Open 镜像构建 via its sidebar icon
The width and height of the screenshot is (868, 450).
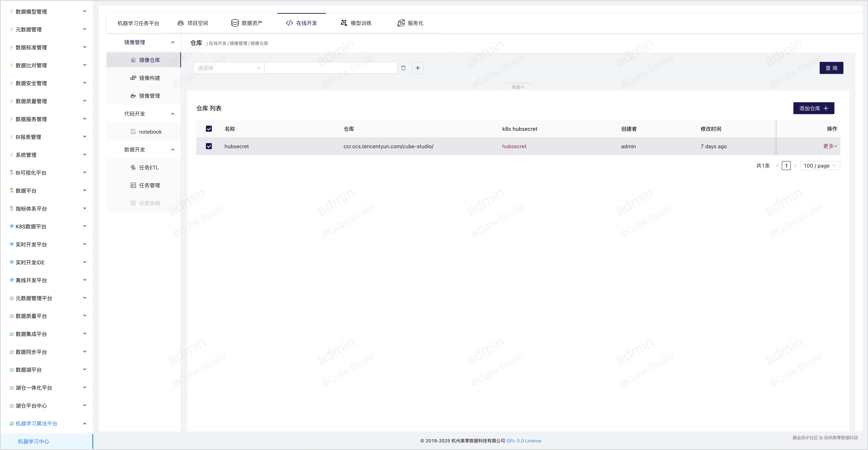pyautogui.click(x=133, y=78)
